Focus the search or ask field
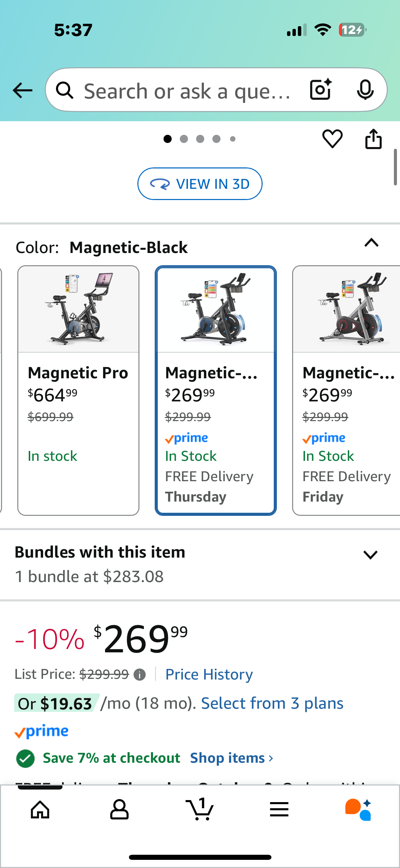Viewport: 400px width, 868px height. coord(187,91)
